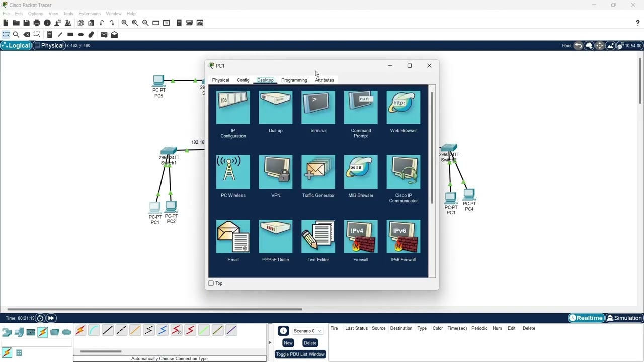
Task: Open PC Wireless settings
Action: point(233,172)
